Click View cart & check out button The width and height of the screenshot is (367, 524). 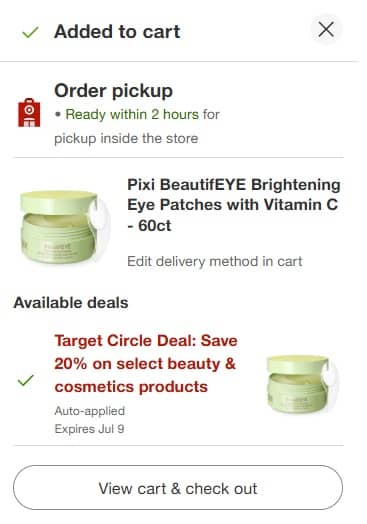pos(178,488)
